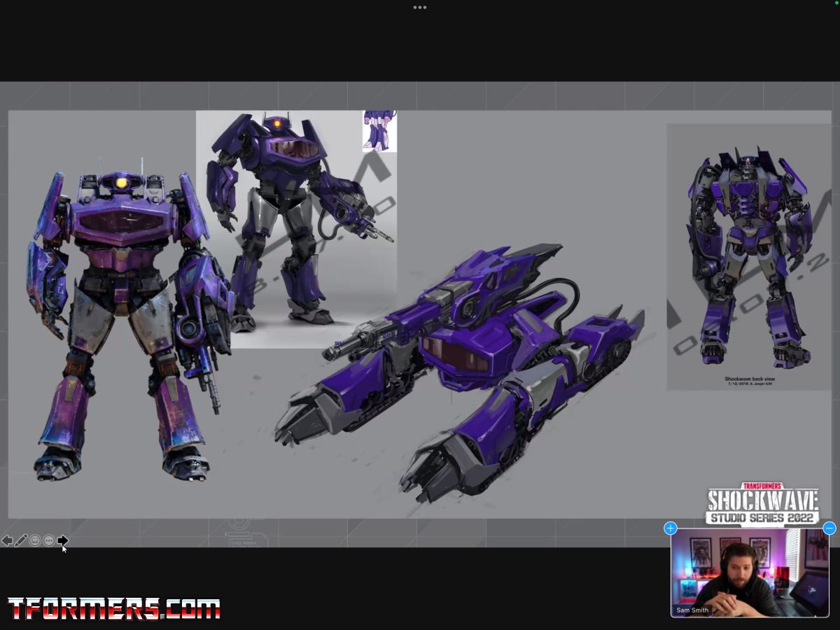Open the see-all-slides grid button

point(35,540)
